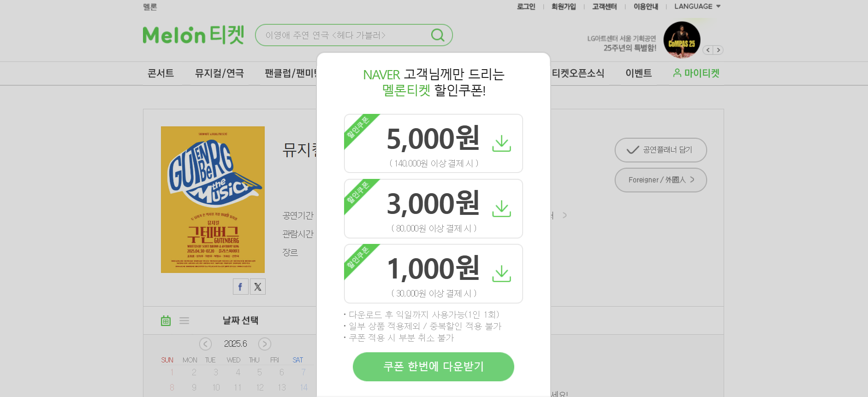Image resolution: width=868 pixels, height=397 pixels.
Task: Switch to list view icon
Action: coord(184,320)
